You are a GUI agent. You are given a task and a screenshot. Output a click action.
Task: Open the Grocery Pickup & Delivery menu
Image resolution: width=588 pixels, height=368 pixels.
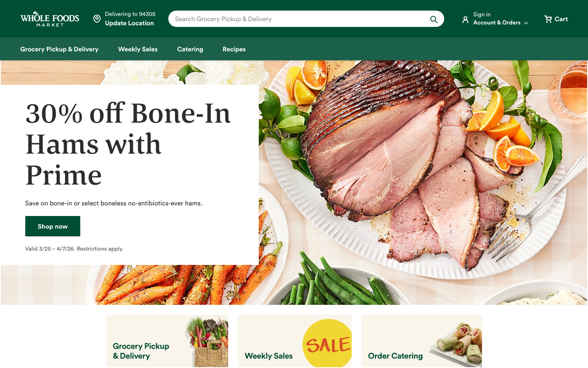(59, 49)
